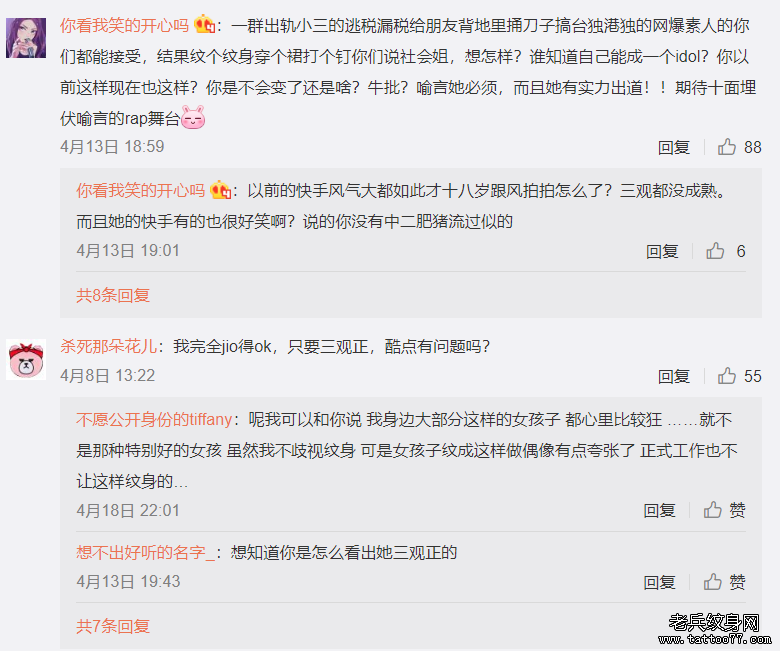The width and height of the screenshot is (780, 651).
Task: Reply to the nested comment at 19:01
Action: pyautogui.click(x=662, y=252)
